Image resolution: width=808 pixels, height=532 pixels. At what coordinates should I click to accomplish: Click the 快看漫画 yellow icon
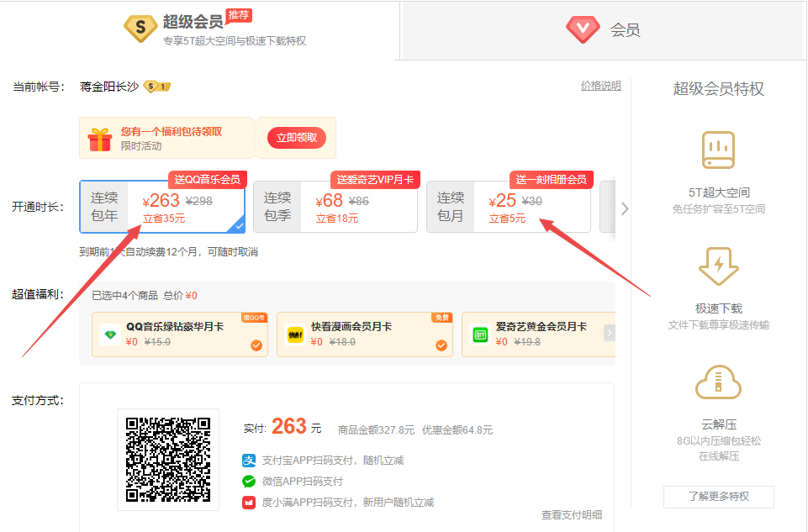[x=295, y=334]
